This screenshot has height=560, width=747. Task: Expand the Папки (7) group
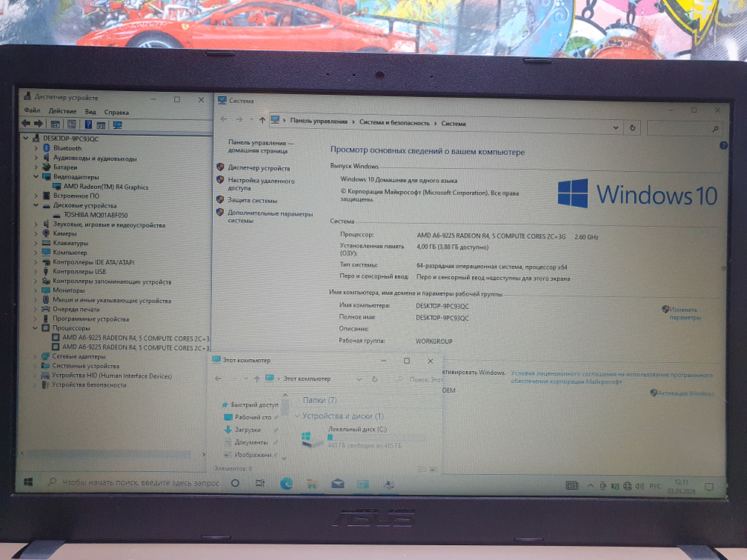[x=297, y=400]
